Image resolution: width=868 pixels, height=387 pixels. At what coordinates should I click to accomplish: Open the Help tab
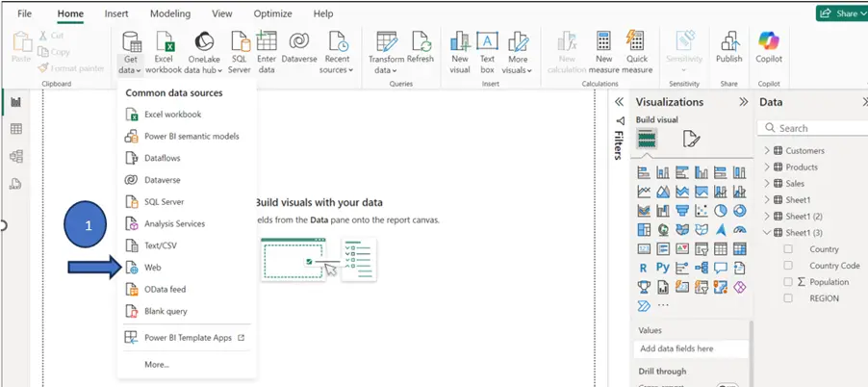point(323,13)
